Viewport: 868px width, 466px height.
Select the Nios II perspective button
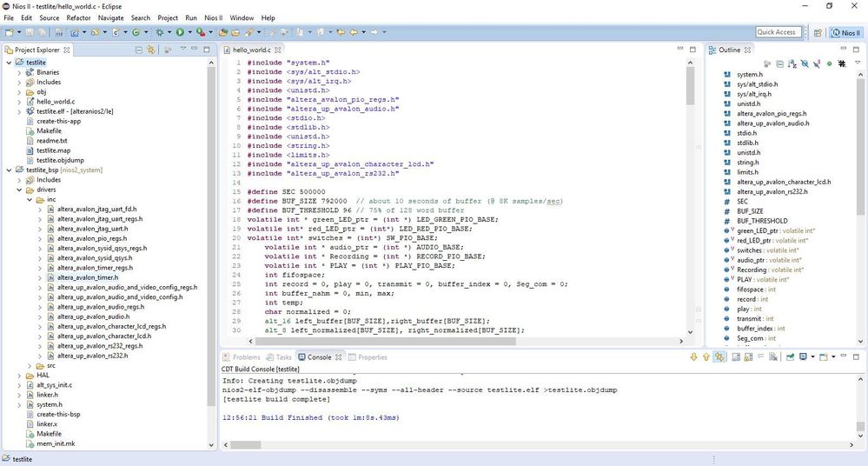point(845,32)
